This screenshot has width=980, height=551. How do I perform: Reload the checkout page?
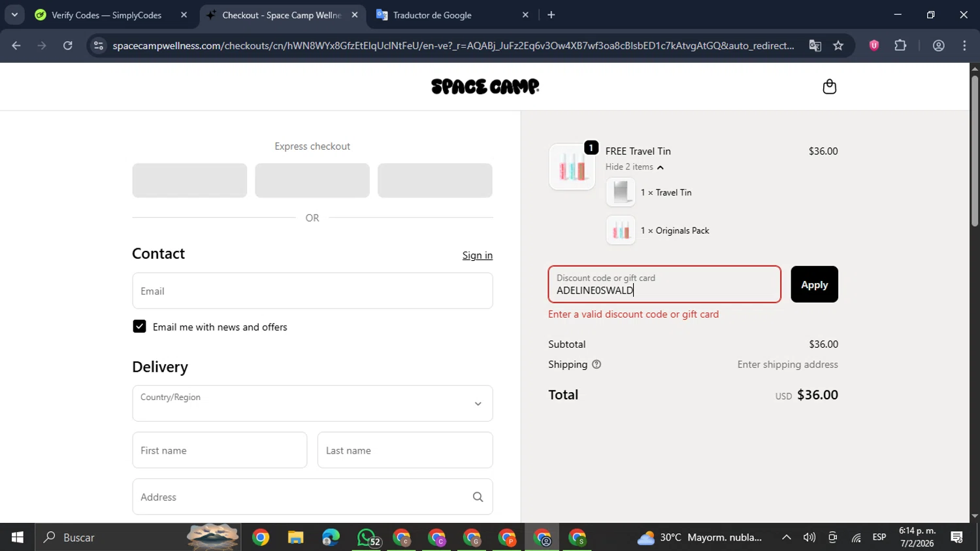[67, 45]
